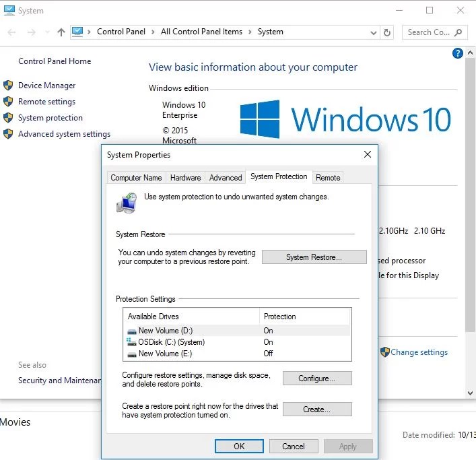Click the System window title icon
The width and height of the screenshot is (476, 460).
click(9, 10)
